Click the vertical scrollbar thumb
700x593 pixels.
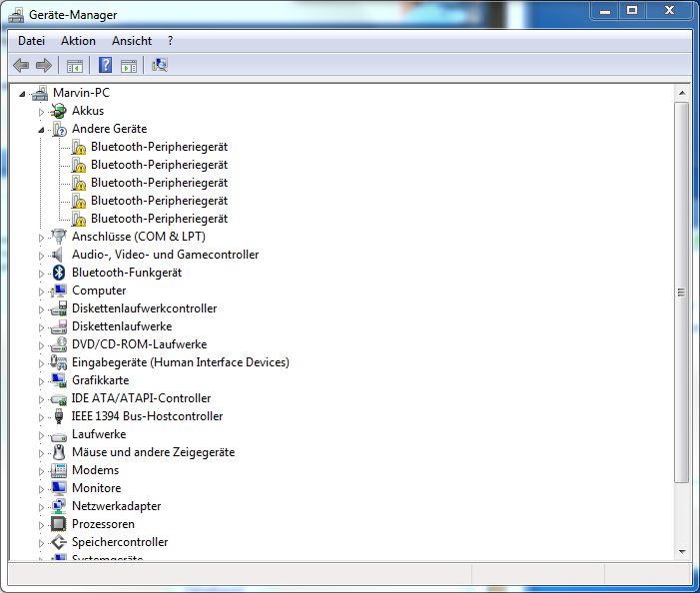tap(681, 293)
